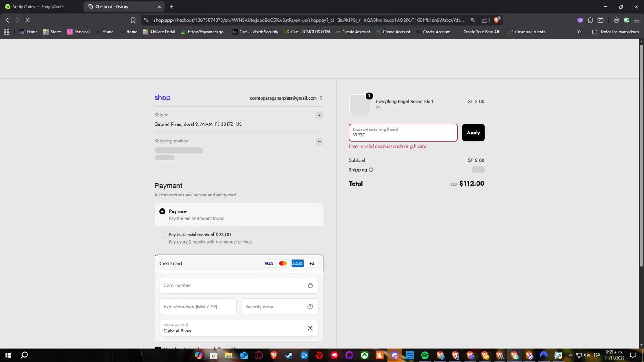Image resolution: width=644 pixels, height=362 pixels.
Task: Select Credit card payment method
Action: tap(239, 264)
